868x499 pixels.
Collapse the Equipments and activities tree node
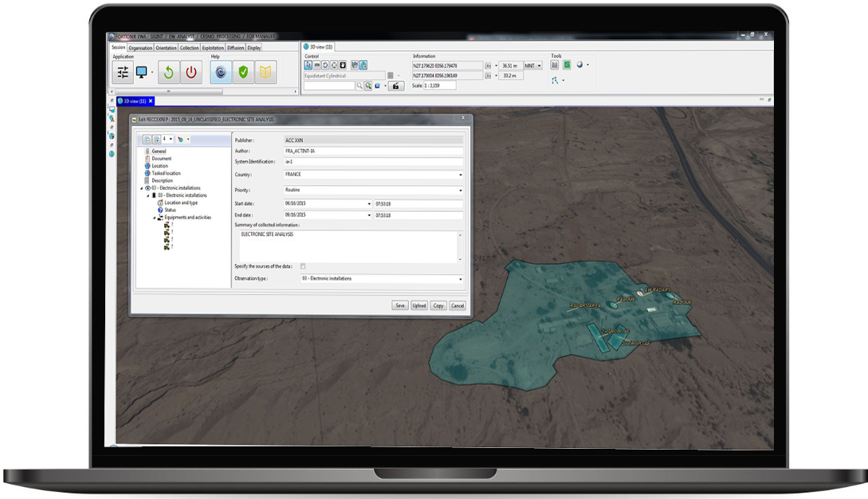pos(155,218)
